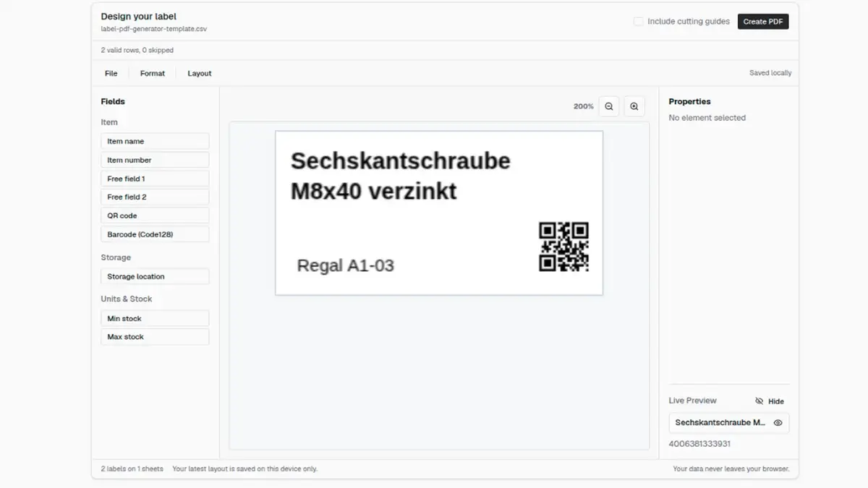
Task: Select the QR code on the label canvas
Action: (564, 247)
